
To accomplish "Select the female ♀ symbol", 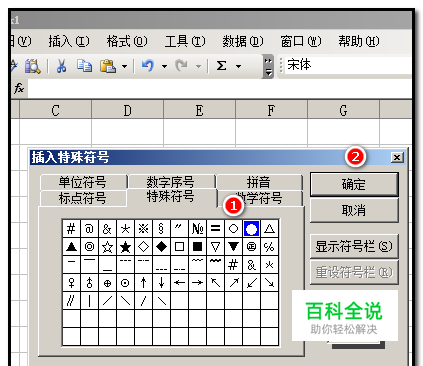I will click(x=71, y=283).
